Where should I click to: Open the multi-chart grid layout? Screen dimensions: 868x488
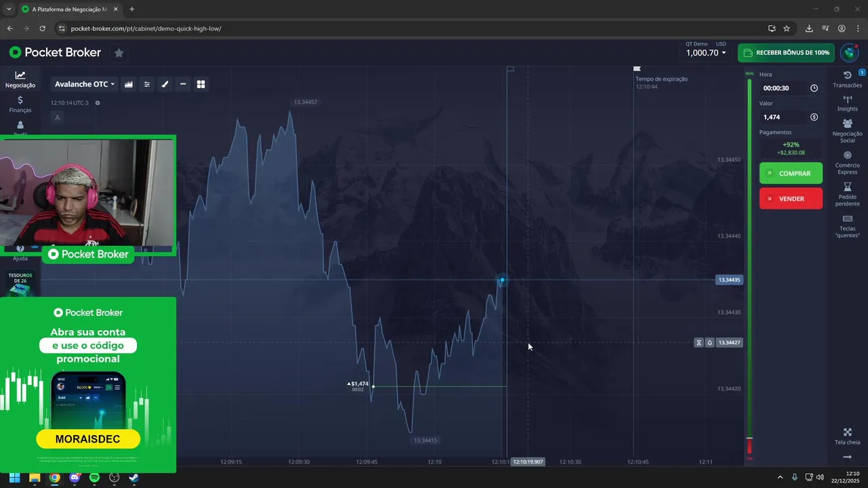201,84
